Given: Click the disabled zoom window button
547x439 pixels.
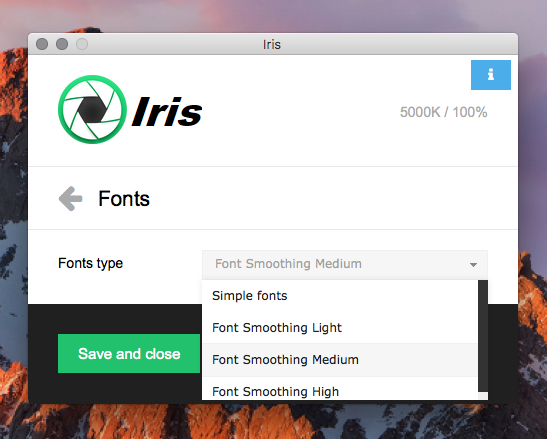Looking at the screenshot, I should coord(82,44).
